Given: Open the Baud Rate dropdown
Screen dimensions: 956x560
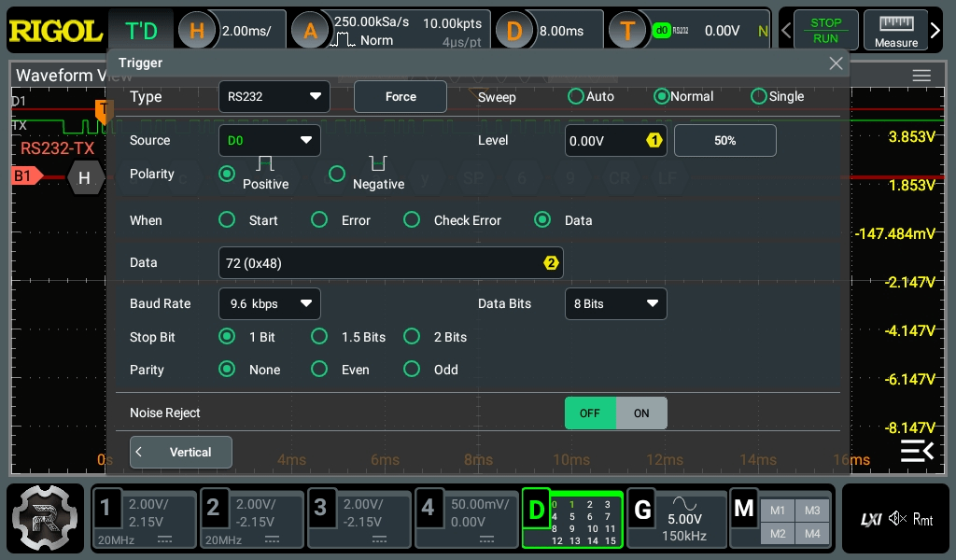Looking at the screenshot, I should click(270, 303).
